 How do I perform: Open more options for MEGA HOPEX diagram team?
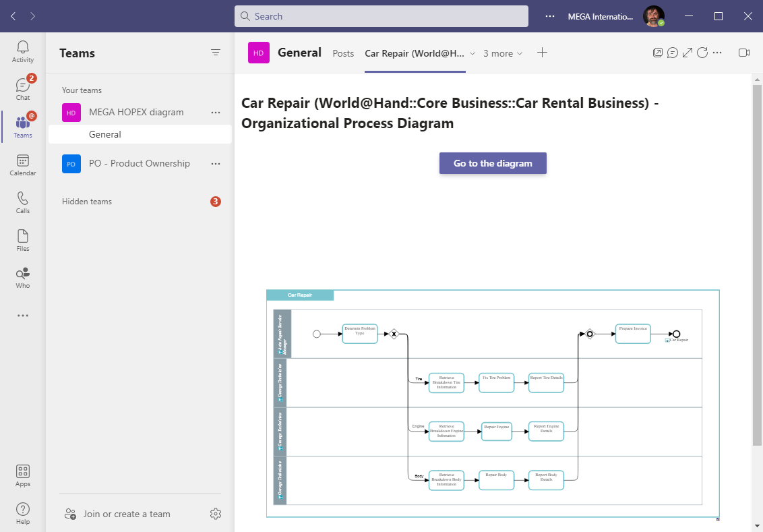point(216,113)
